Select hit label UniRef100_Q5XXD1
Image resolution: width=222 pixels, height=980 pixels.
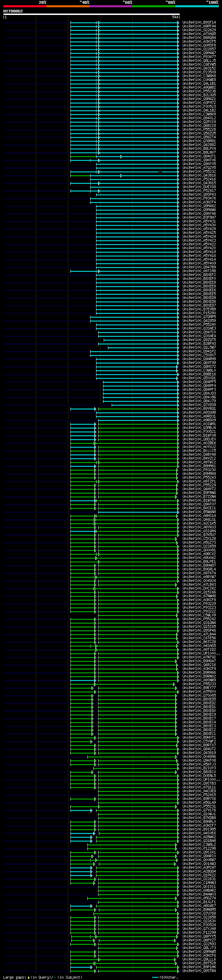click(x=199, y=378)
